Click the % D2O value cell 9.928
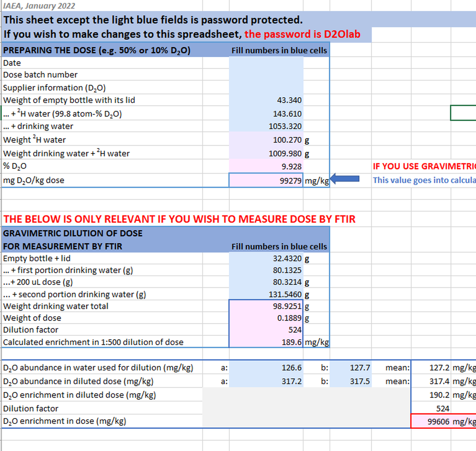 266,166
